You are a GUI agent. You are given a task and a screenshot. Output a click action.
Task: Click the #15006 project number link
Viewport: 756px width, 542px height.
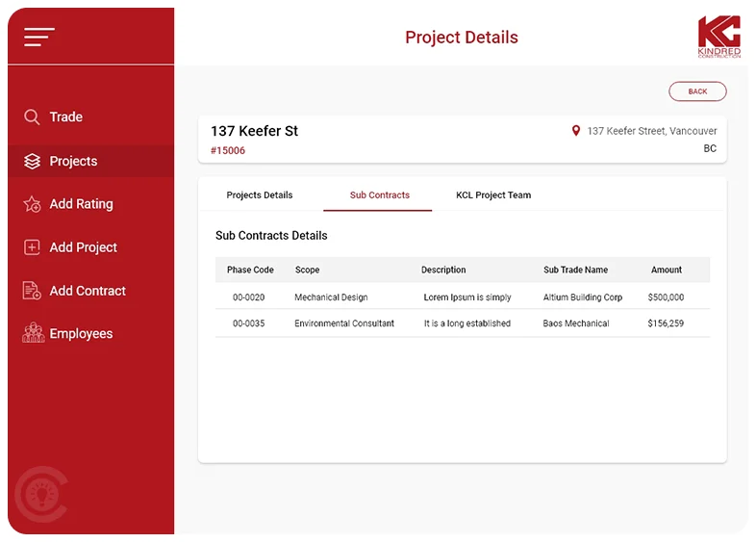click(x=228, y=151)
